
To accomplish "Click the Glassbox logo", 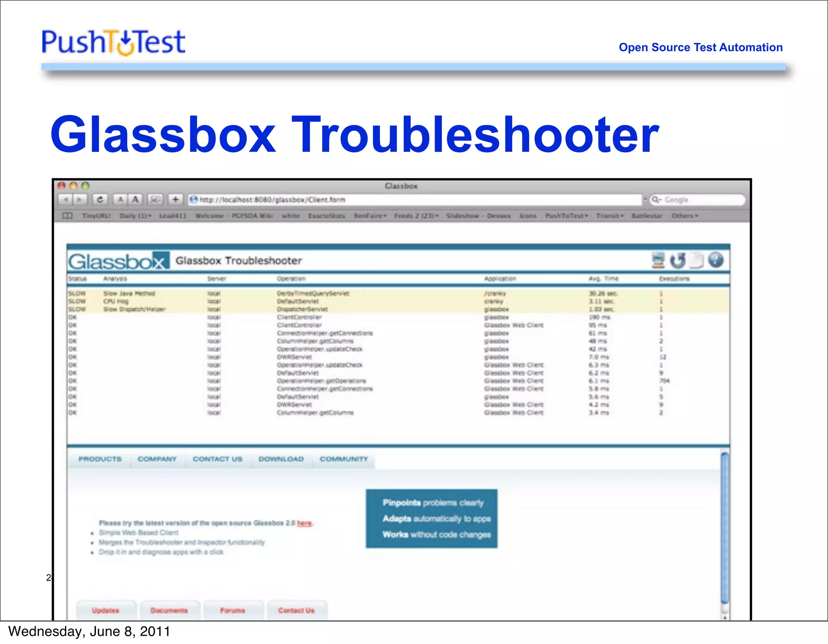I will [118, 261].
